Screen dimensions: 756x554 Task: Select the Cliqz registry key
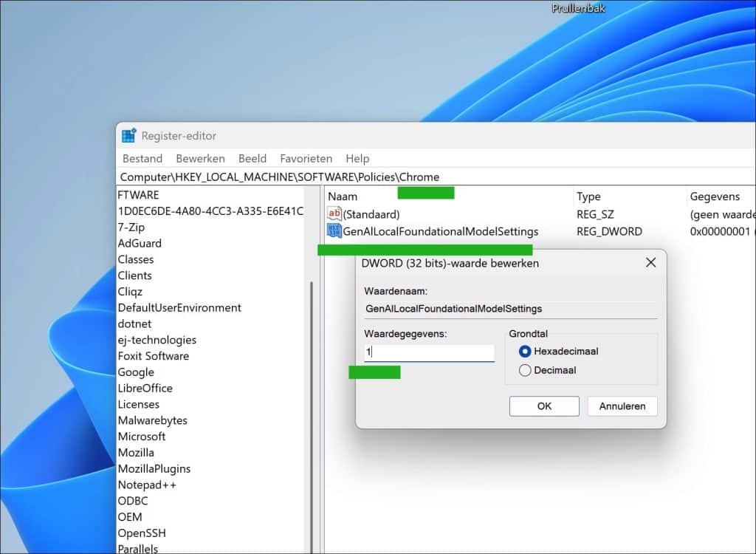[x=130, y=292]
